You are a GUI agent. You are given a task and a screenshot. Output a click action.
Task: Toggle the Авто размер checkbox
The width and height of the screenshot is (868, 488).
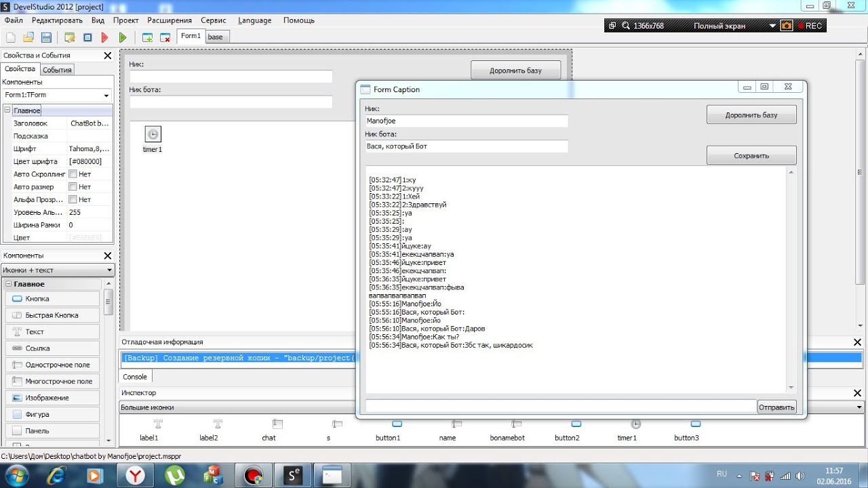tap(73, 187)
